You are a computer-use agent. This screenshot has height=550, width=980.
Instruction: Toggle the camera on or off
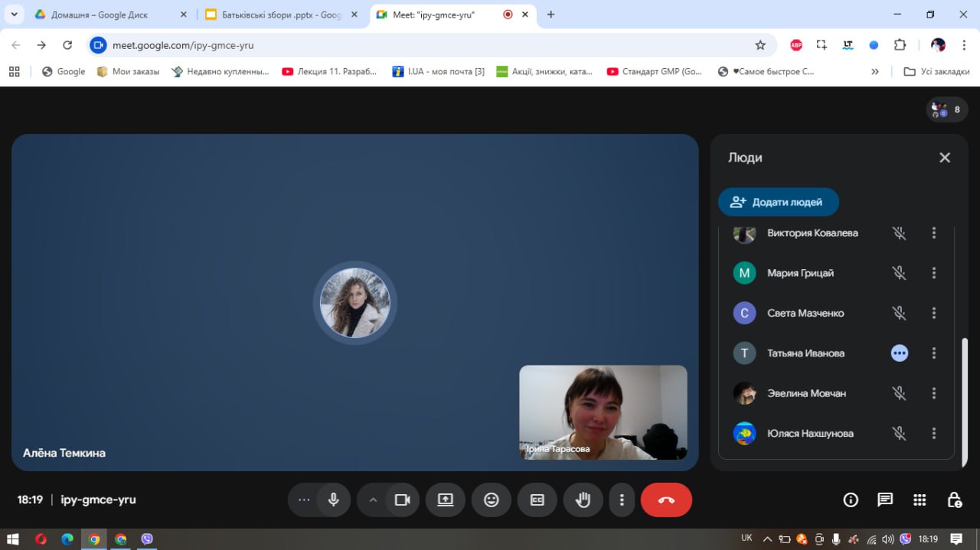(x=402, y=500)
